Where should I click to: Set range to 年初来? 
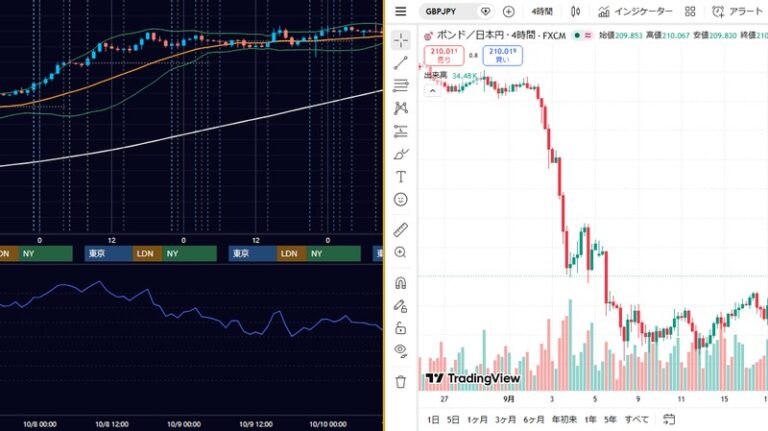click(564, 420)
